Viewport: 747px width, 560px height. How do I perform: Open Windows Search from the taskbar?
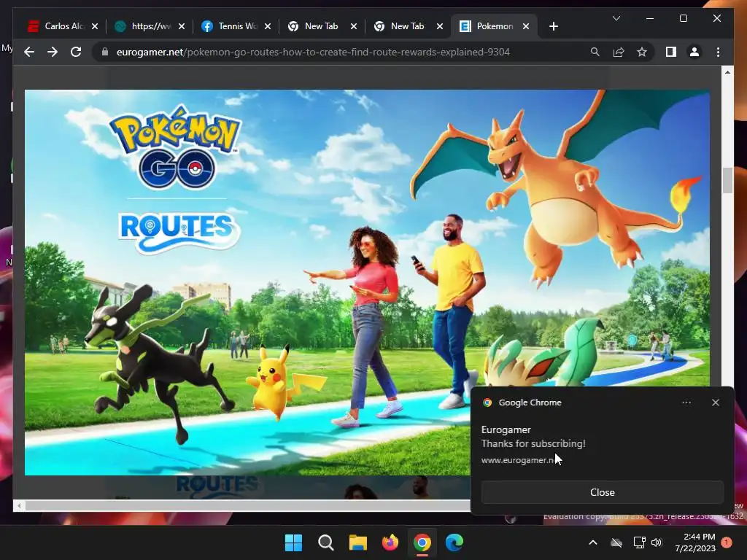coord(326,542)
